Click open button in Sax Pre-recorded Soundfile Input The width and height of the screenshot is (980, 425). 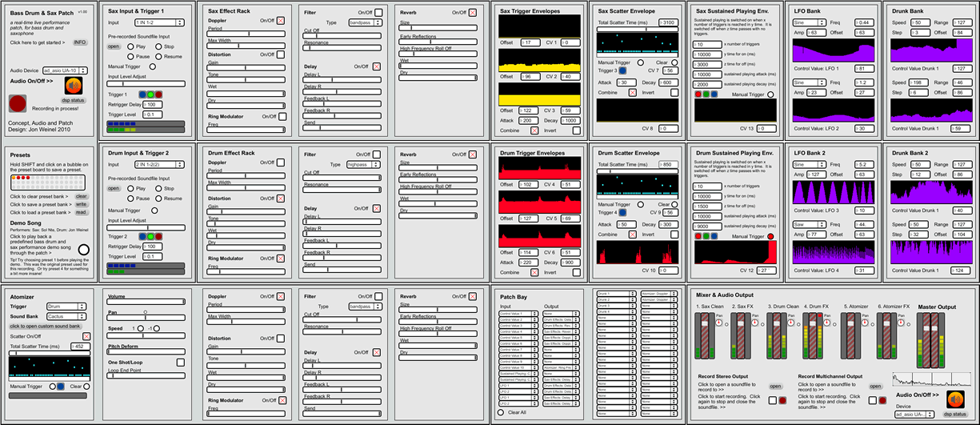coord(114,47)
